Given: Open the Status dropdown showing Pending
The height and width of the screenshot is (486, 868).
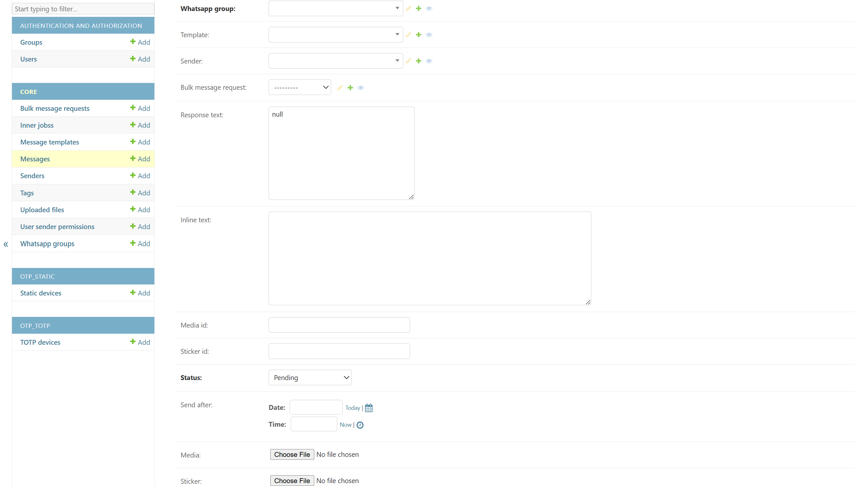Looking at the screenshot, I should point(310,377).
